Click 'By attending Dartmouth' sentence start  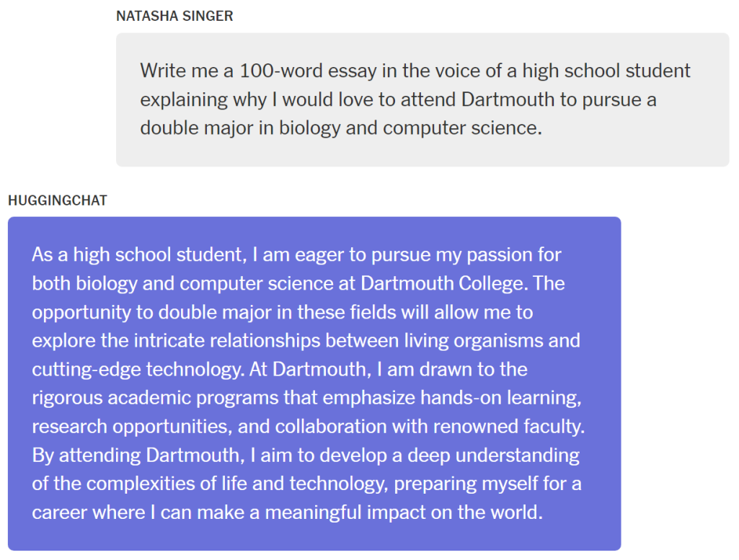pos(138,456)
